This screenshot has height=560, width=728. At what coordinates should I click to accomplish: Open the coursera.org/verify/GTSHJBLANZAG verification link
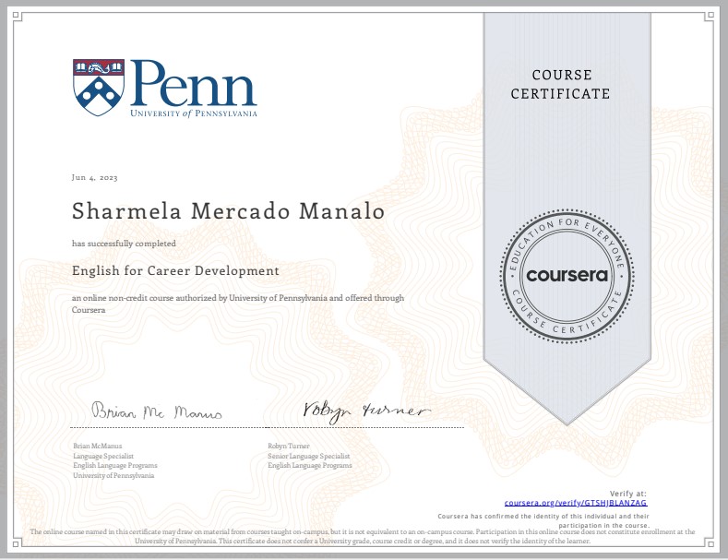tap(576, 503)
